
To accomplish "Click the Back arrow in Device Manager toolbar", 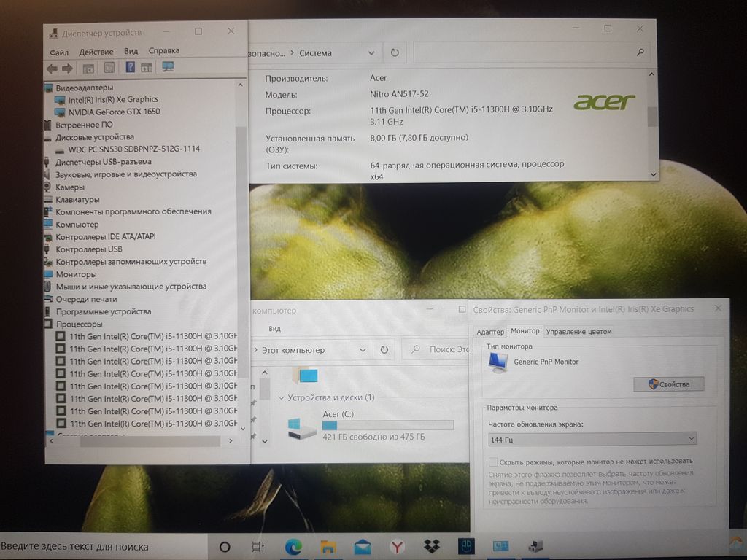I will click(52, 69).
